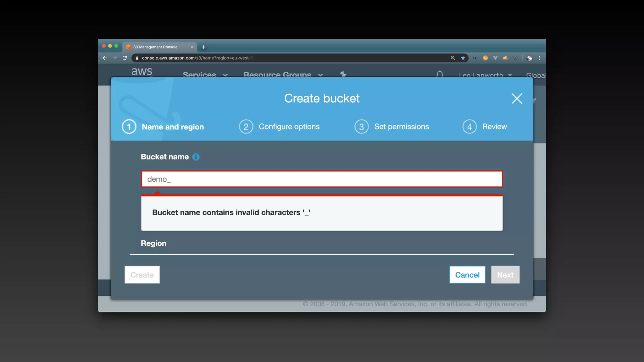Click the Cancel button

point(467,275)
